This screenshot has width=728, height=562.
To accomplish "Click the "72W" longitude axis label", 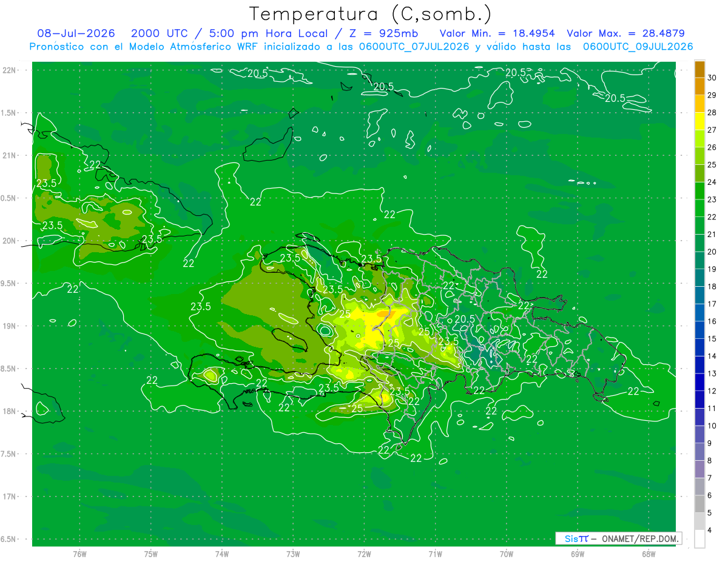I will tap(364, 554).
